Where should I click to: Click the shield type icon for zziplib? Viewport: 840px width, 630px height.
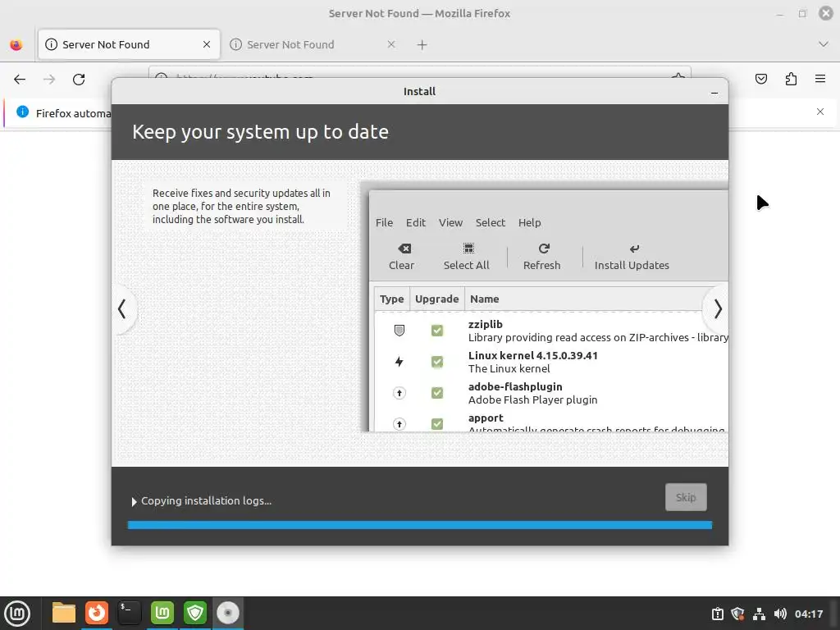[x=399, y=331]
